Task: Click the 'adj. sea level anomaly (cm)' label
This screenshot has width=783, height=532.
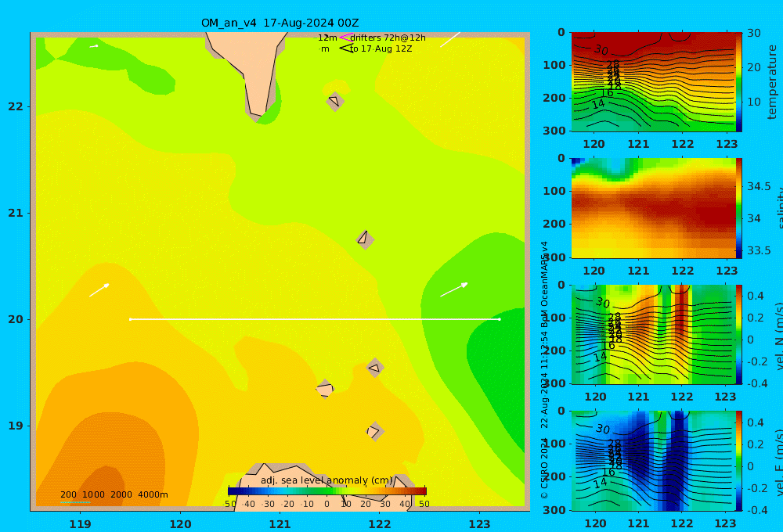Action: point(327,480)
